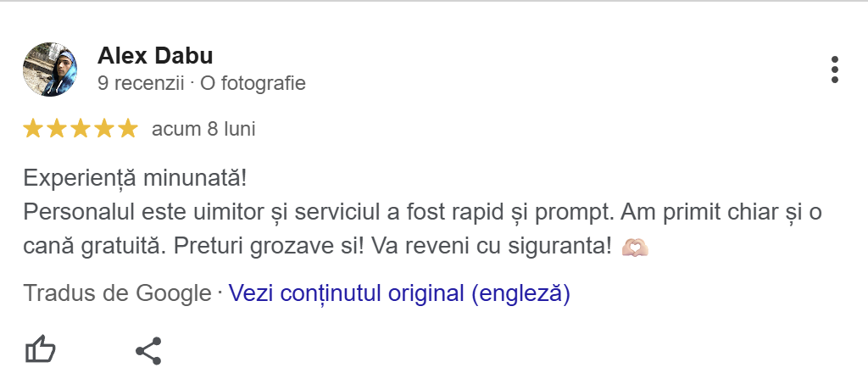
Task: Open the three-dot more options menu
Action: coord(835,70)
